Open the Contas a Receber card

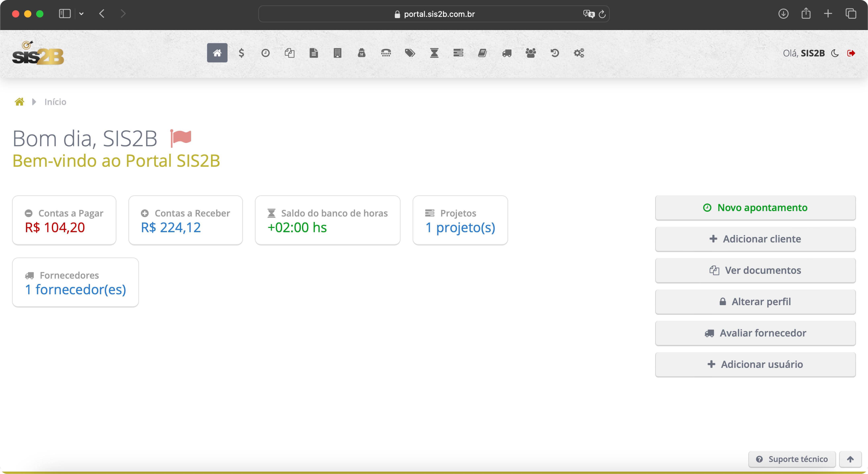185,221
